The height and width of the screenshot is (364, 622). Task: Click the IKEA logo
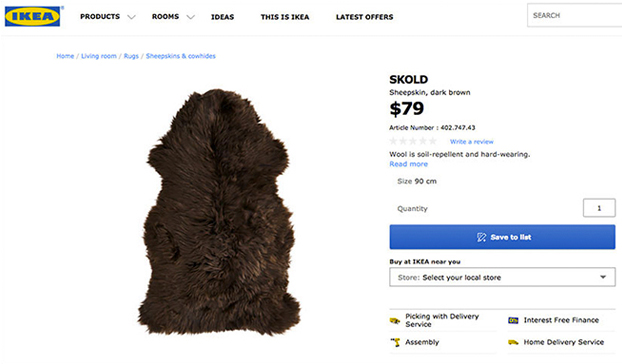(33, 16)
